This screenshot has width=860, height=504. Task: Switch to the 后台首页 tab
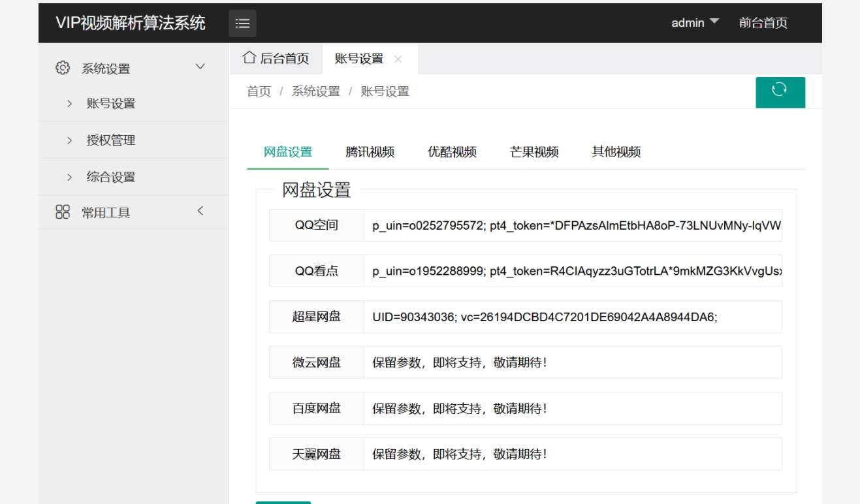point(276,59)
